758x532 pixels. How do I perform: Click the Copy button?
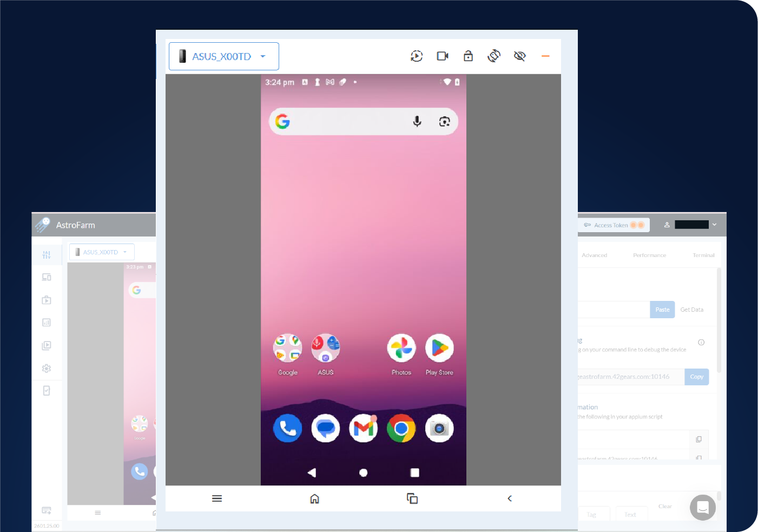(696, 377)
